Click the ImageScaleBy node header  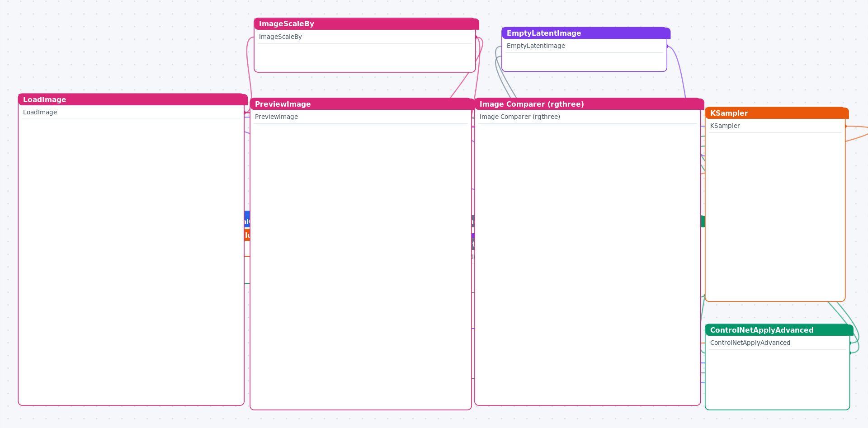click(x=366, y=24)
